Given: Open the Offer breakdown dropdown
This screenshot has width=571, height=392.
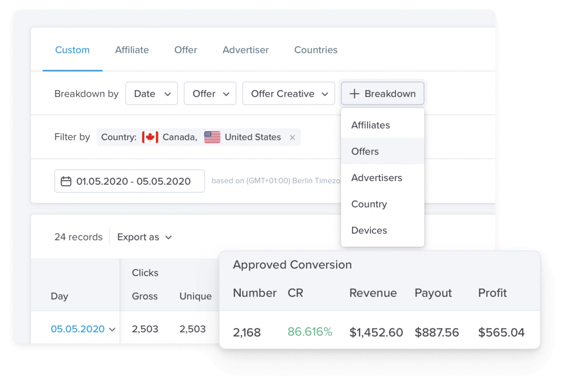Looking at the screenshot, I should [x=210, y=94].
